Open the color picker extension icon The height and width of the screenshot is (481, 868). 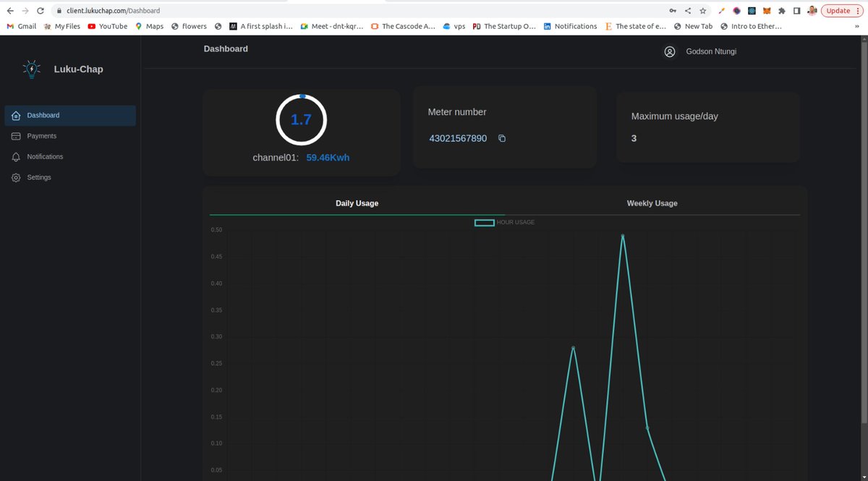[721, 11]
